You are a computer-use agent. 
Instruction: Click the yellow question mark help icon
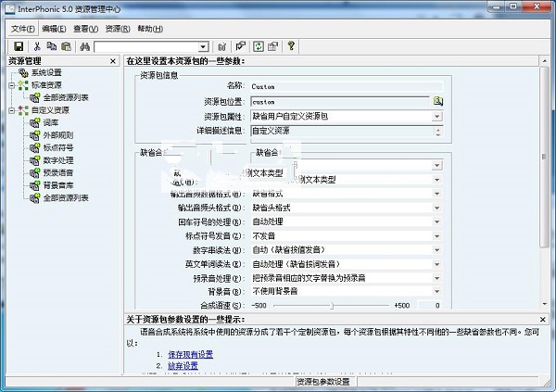pos(291,45)
